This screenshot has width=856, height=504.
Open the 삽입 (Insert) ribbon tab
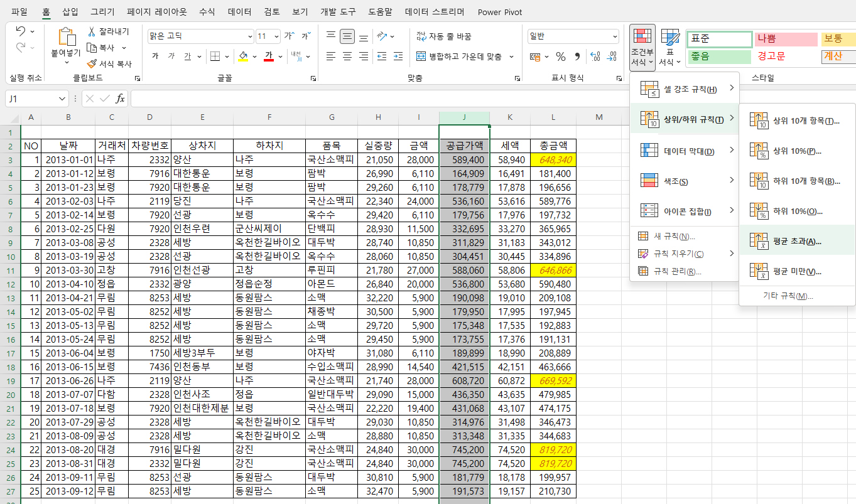pos(70,12)
